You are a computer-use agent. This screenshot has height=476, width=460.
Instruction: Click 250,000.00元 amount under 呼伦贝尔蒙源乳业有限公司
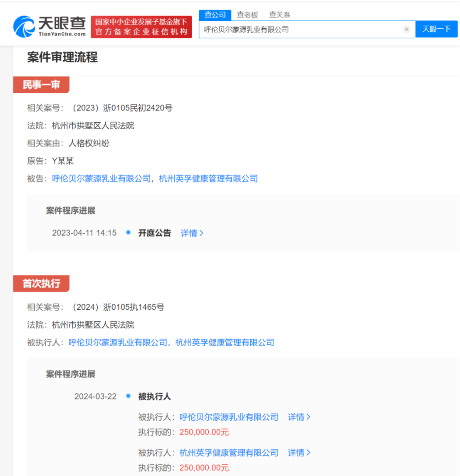204,432
